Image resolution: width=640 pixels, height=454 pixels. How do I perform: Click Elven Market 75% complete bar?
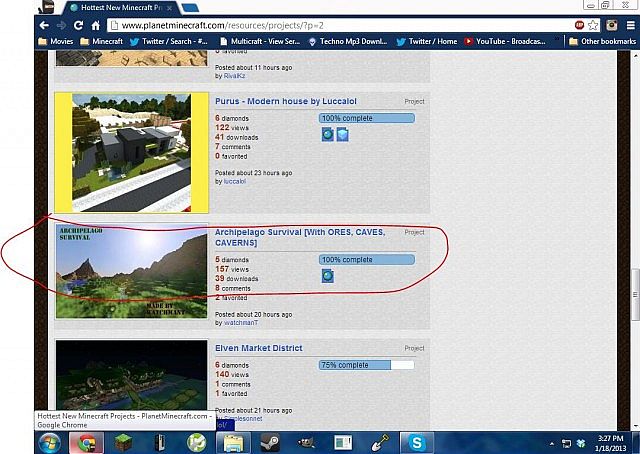(367, 365)
